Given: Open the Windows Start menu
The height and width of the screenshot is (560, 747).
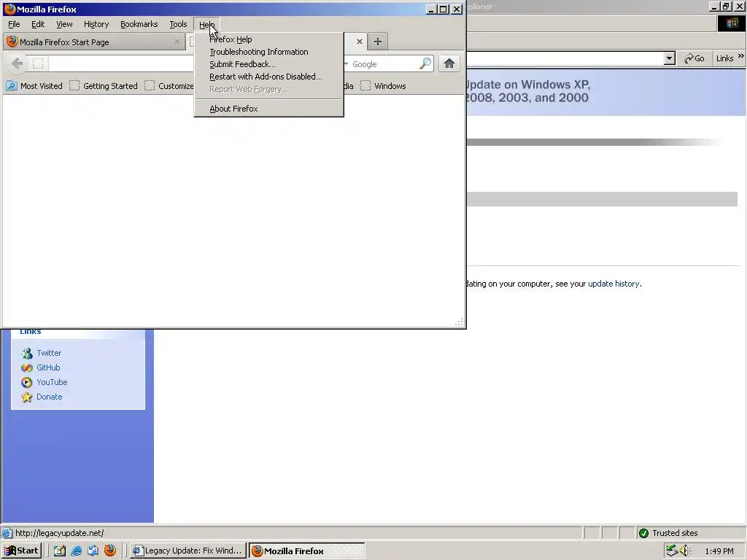Looking at the screenshot, I should tap(21, 551).
